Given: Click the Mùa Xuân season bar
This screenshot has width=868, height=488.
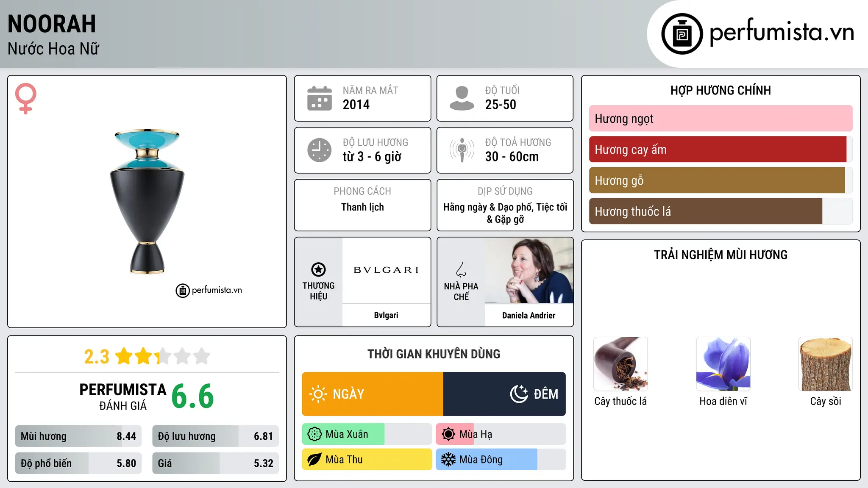Looking at the screenshot, I should 367,434.
